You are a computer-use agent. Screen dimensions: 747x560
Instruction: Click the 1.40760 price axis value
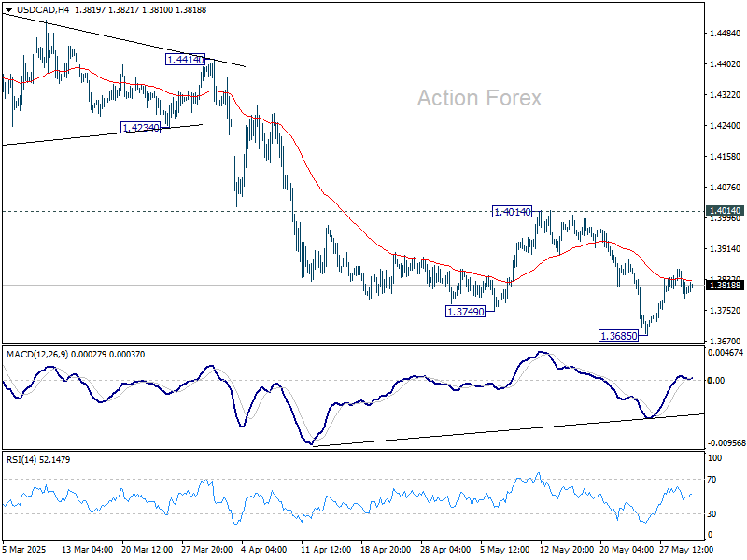[x=726, y=188]
